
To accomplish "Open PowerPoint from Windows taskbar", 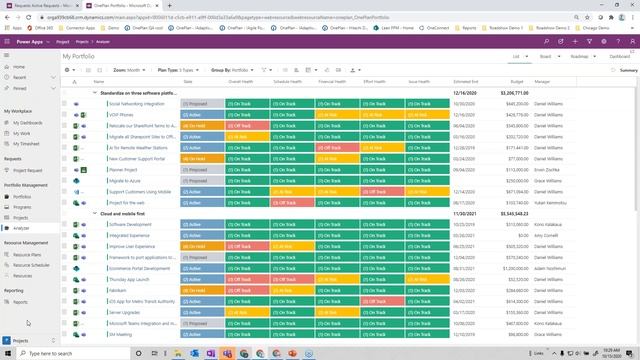I will click(293, 353).
